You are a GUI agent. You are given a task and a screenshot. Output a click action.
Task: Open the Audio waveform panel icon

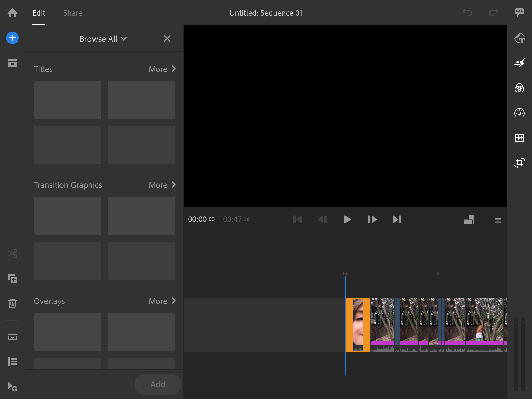[x=519, y=137]
